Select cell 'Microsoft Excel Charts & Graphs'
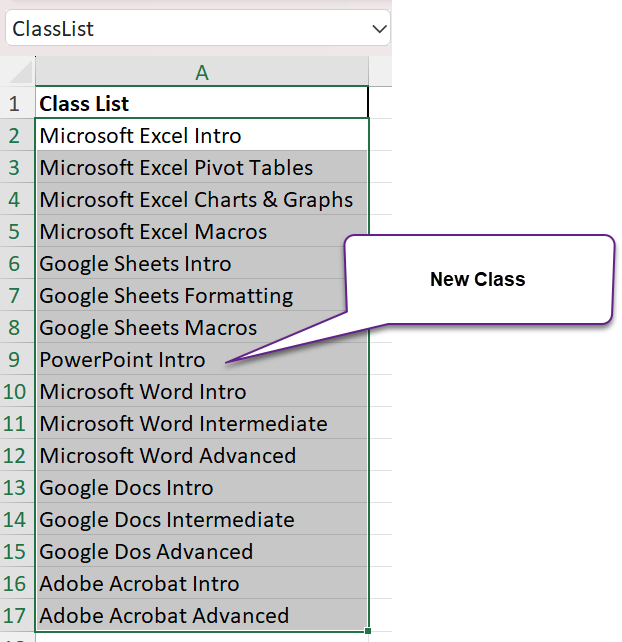622x642 pixels. click(x=201, y=199)
